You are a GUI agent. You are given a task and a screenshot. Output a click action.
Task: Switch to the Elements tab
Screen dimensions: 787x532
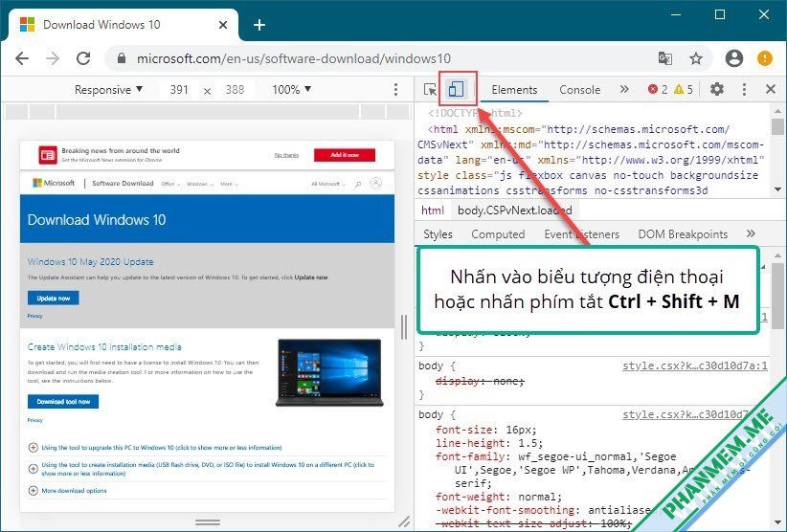514,90
